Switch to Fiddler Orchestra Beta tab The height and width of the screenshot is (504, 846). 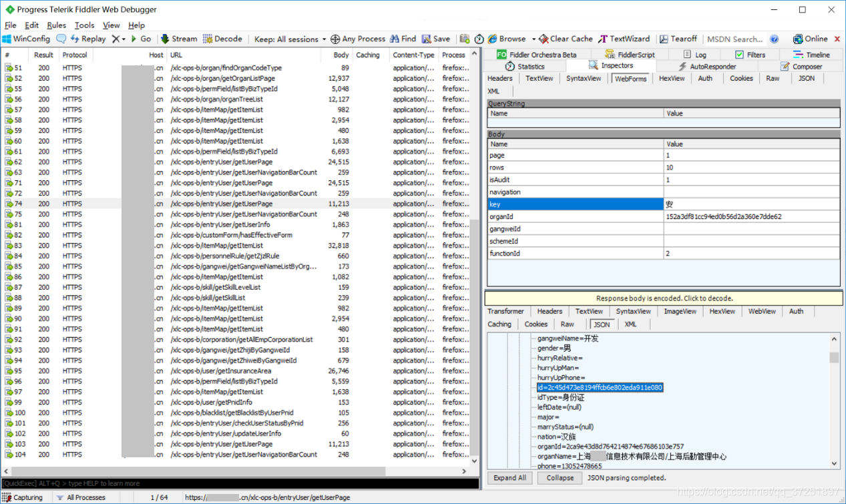click(x=537, y=55)
